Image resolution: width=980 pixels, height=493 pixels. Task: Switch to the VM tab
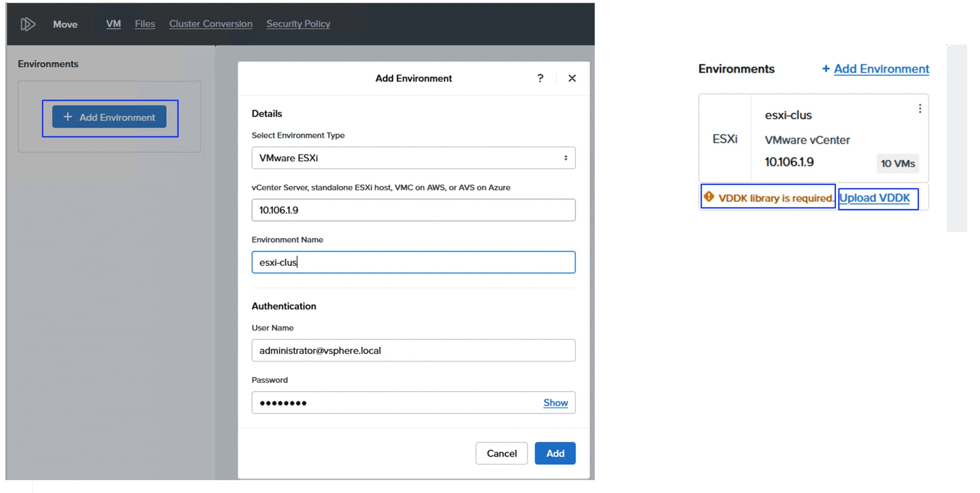[113, 24]
